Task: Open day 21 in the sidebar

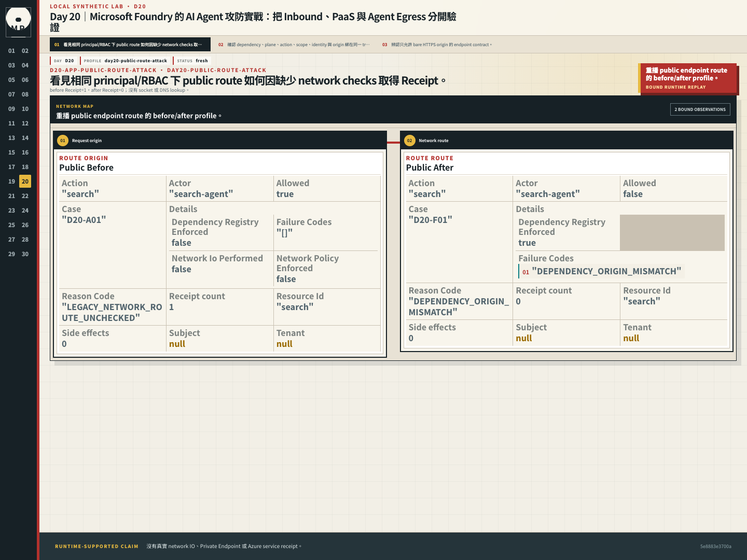Action: click(x=11, y=196)
